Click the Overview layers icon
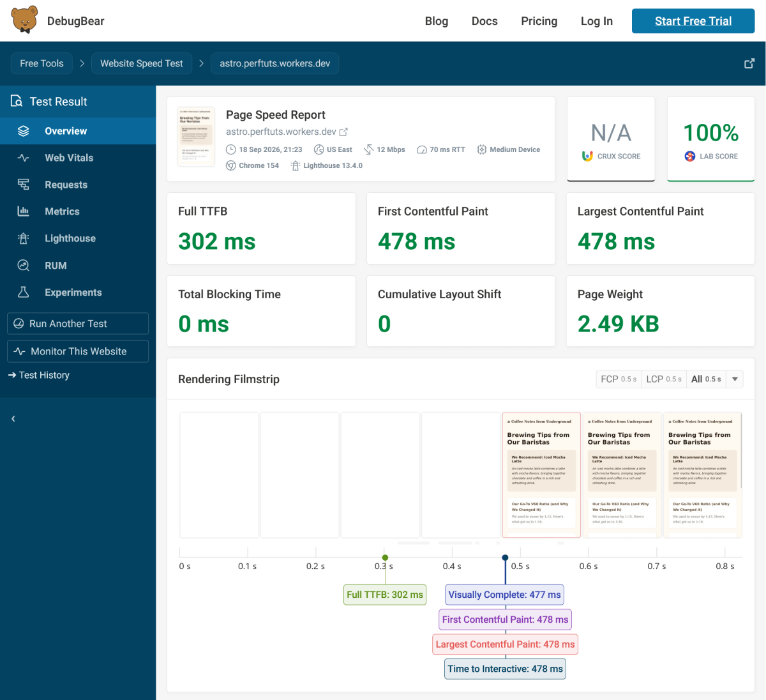The image size is (766, 700). click(24, 131)
